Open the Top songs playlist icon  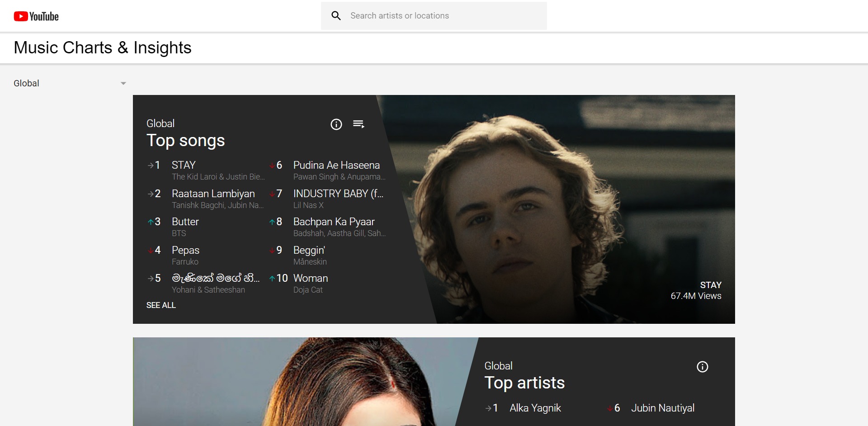coord(359,124)
